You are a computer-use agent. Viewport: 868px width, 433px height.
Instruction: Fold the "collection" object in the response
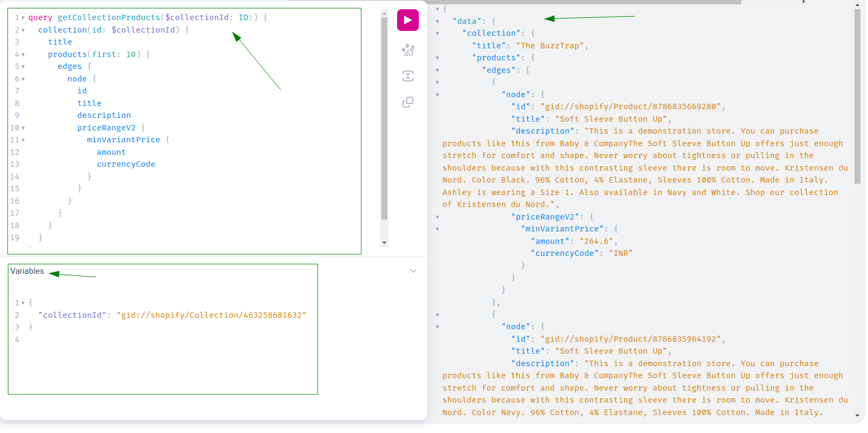(437, 34)
